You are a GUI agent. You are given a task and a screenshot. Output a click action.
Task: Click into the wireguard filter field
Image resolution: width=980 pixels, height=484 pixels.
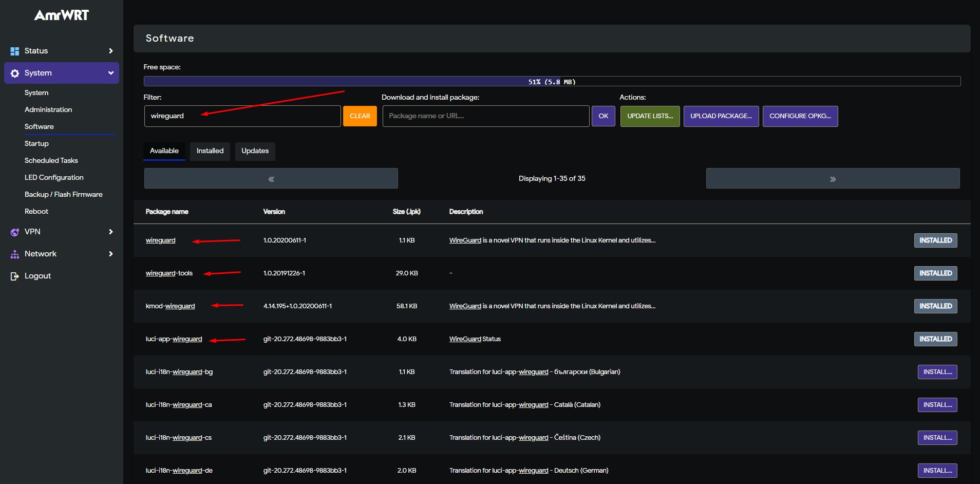(x=242, y=116)
